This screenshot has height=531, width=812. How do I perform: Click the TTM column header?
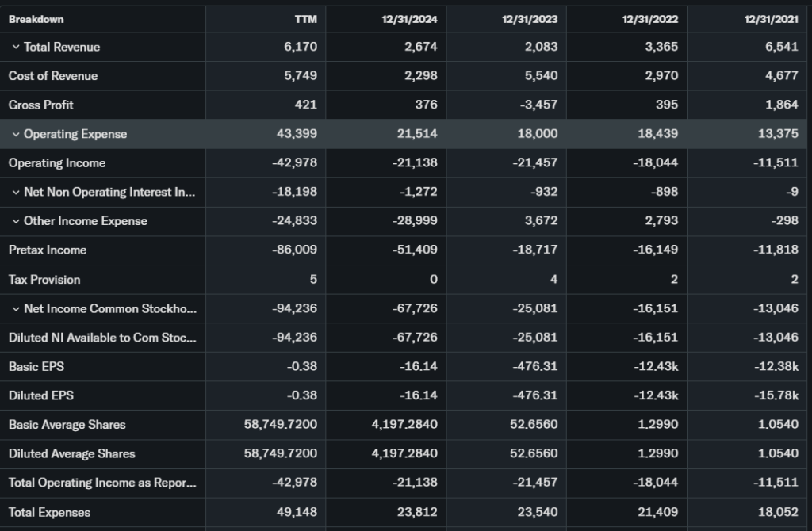305,19
